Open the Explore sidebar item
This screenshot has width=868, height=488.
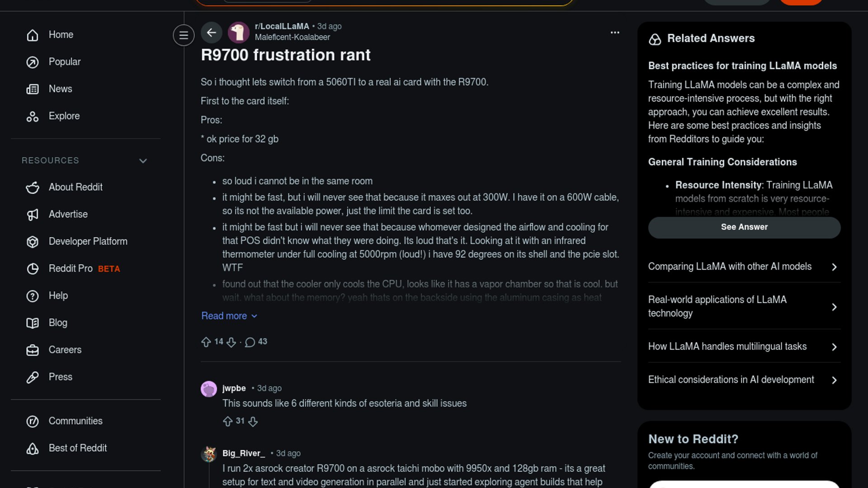[x=64, y=116]
